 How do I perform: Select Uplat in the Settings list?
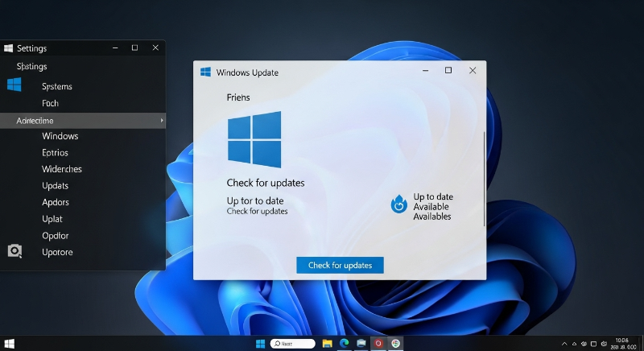[x=52, y=219]
